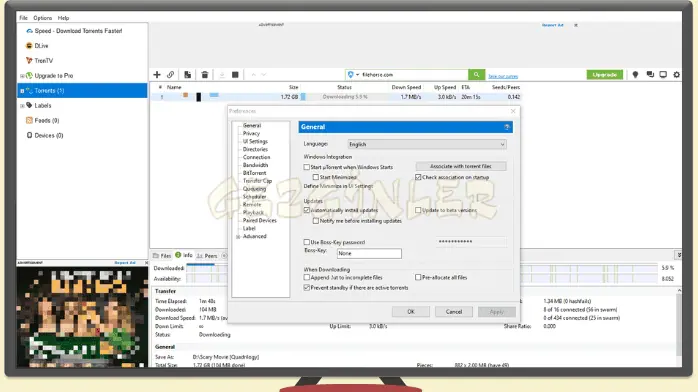Open the Language dropdown

pyautogui.click(x=427, y=144)
